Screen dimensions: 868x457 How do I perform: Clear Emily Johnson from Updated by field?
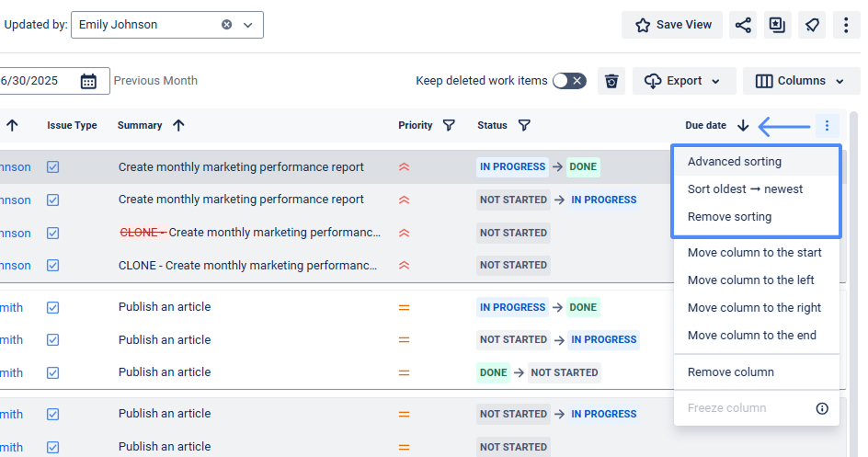coord(227,25)
